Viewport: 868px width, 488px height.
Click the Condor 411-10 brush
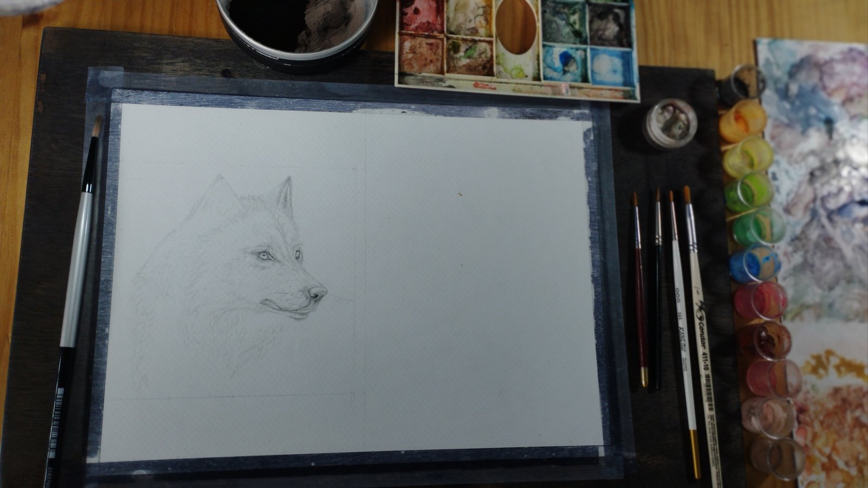click(x=703, y=336)
